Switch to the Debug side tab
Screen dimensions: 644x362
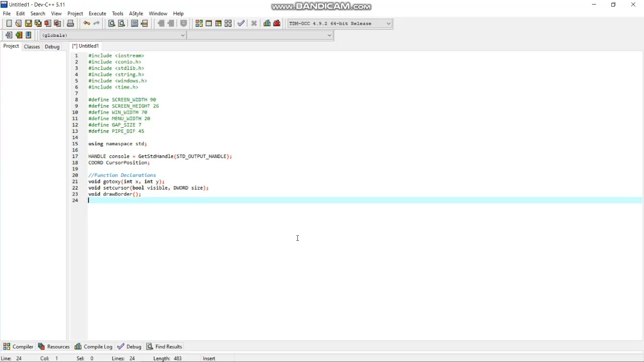click(x=52, y=47)
